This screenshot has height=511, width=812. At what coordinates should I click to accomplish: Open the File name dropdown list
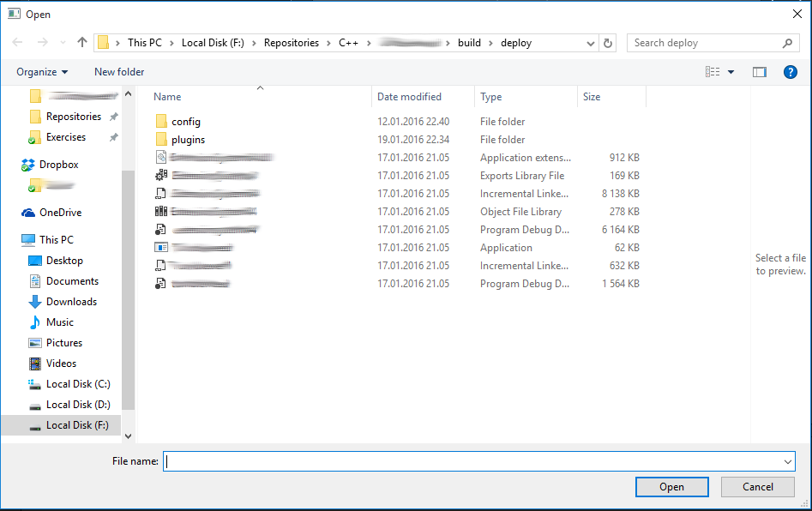point(787,461)
